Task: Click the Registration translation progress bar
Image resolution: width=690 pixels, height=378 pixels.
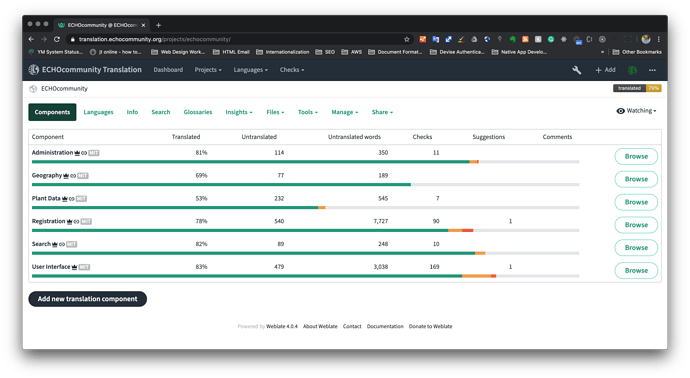Action: tap(305, 230)
